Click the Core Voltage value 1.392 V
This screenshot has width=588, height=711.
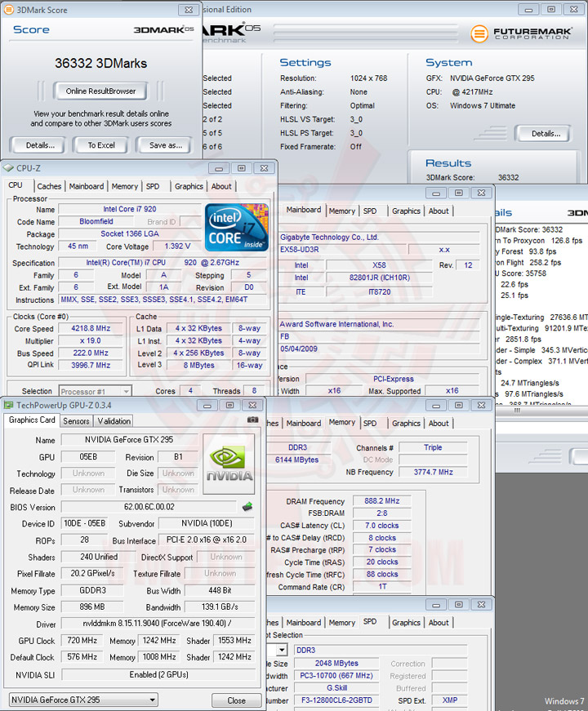pos(177,247)
